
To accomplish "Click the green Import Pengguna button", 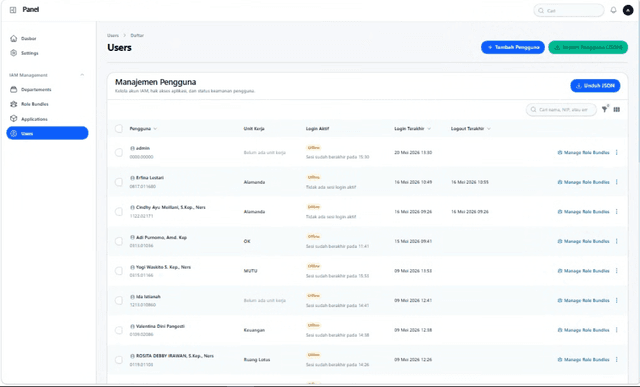I will (x=588, y=47).
